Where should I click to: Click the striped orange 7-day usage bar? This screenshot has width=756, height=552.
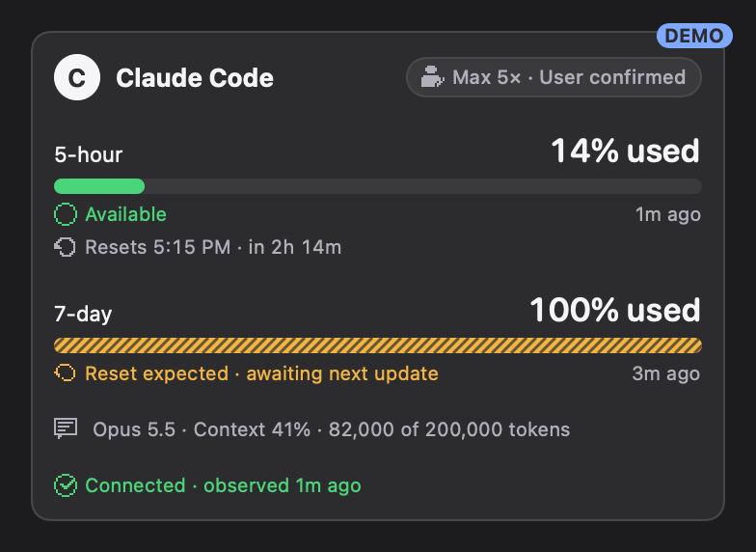click(x=378, y=345)
